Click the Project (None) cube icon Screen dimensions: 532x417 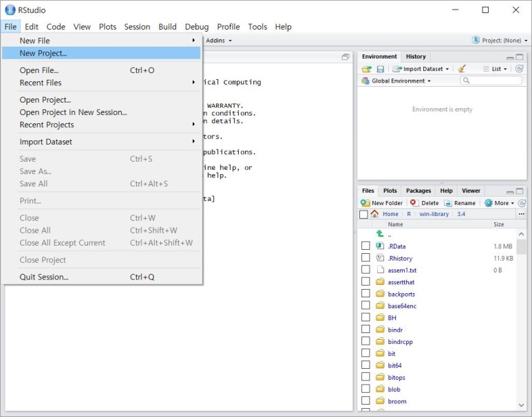pyautogui.click(x=476, y=40)
